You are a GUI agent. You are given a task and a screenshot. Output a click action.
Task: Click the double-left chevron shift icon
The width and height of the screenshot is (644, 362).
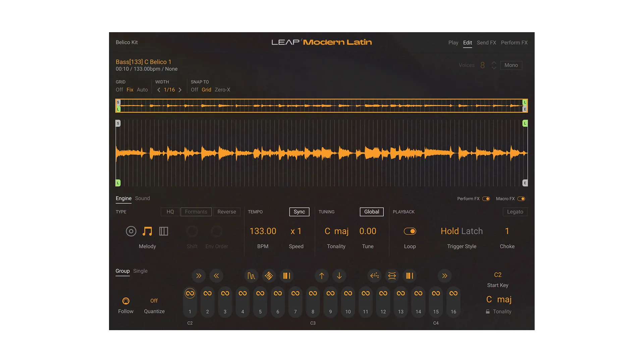[216, 276]
